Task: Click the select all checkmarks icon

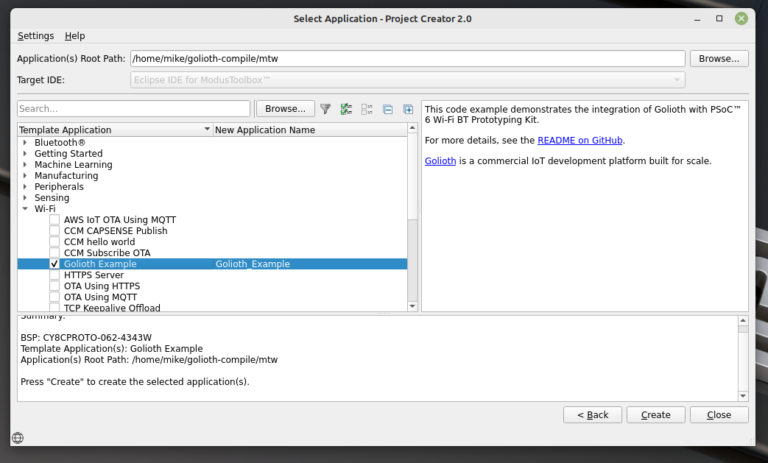Action: tap(346, 109)
